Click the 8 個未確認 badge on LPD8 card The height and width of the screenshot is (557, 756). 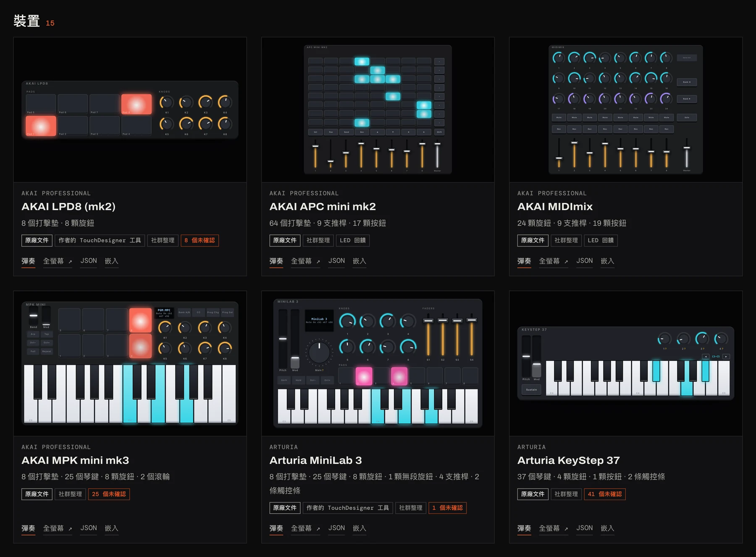(x=199, y=240)
